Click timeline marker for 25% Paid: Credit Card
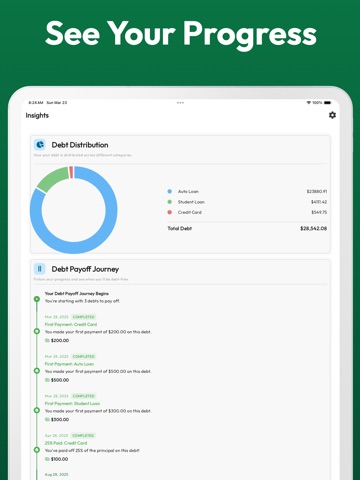360x480 pixels. [x=37, y=450]
